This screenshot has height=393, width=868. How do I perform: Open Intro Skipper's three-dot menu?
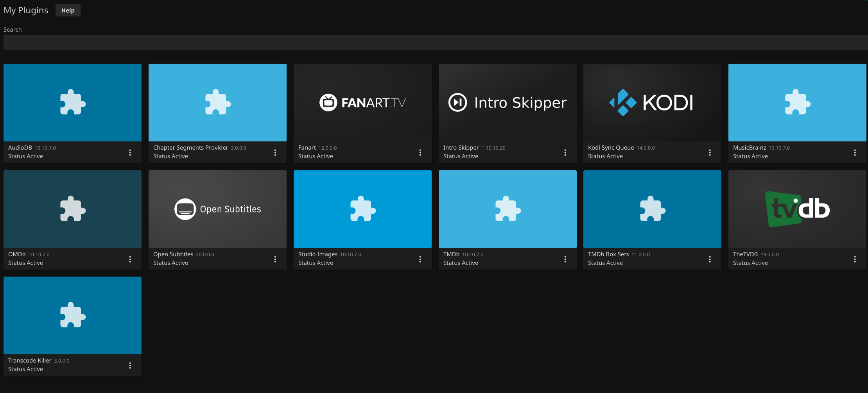tap(565, 152)
